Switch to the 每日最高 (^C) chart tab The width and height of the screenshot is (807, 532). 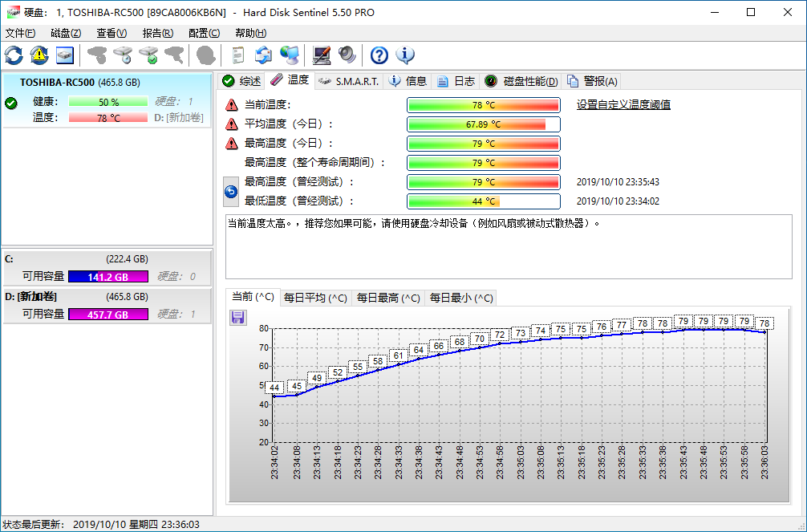(388, 298)
